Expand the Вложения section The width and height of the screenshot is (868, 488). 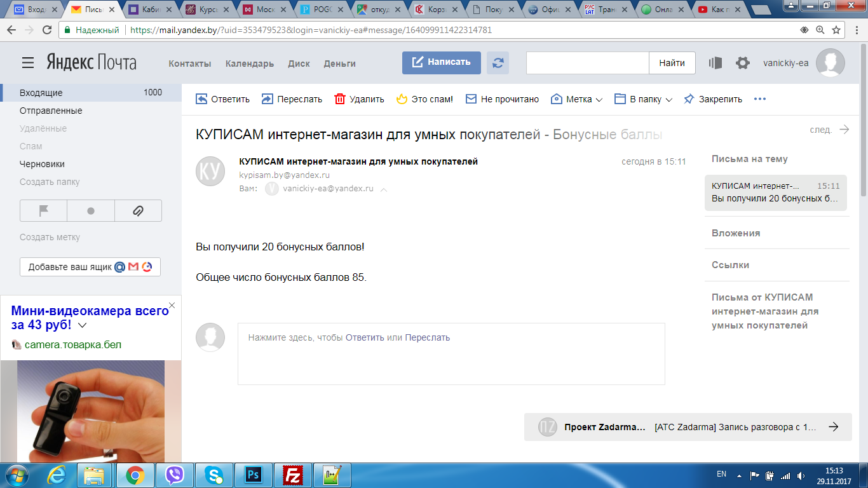(736, 233)
